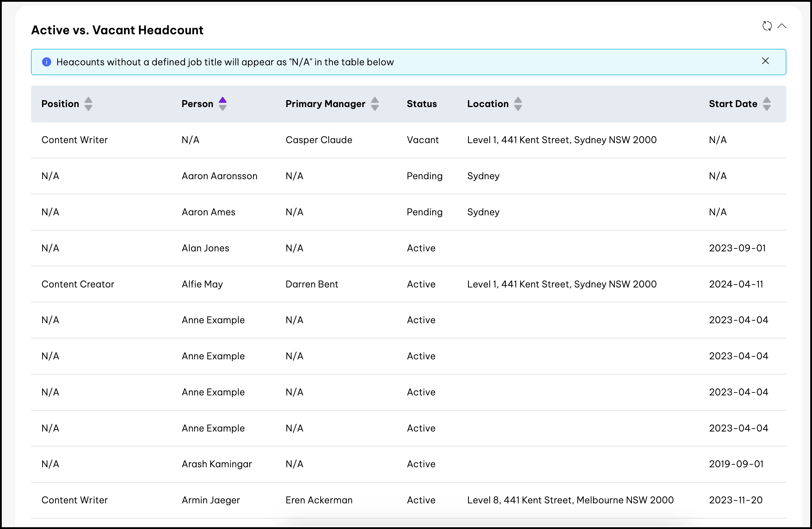Screen dimensions: 812x529
Task: Click Armin Jaeger person name
Action: tap(210, 500)
